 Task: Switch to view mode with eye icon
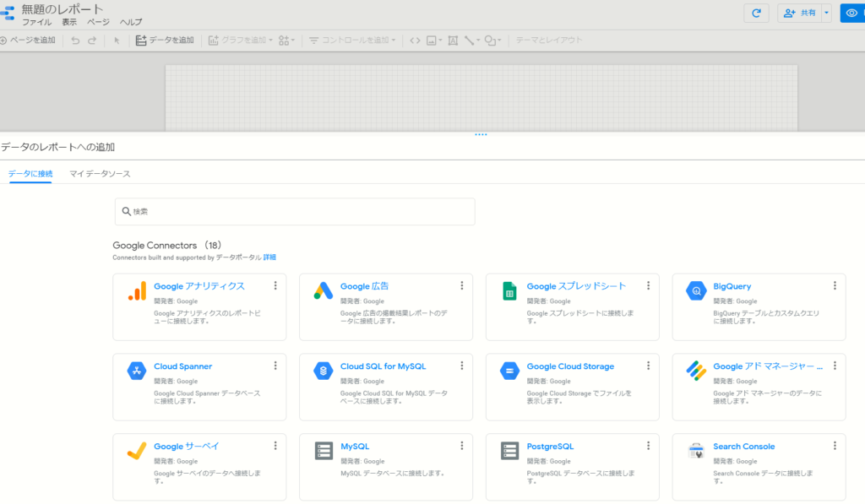(852, 13)
